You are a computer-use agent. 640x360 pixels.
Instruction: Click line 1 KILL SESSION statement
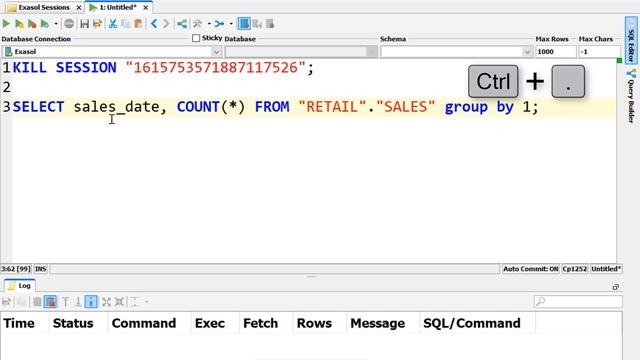[x=163, y=68]
